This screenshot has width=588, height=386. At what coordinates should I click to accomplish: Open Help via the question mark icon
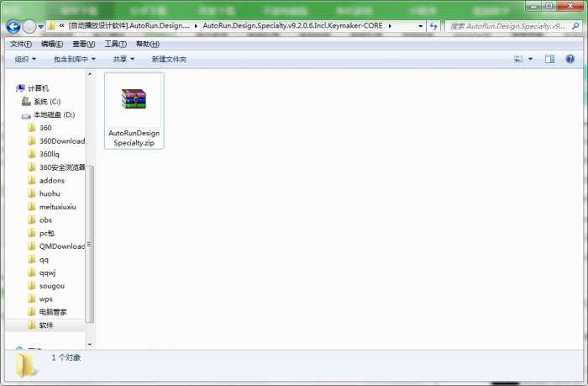point(570,59)
